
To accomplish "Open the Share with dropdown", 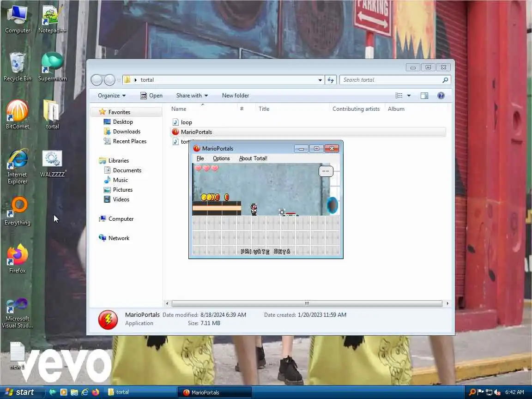I will [192, 96].
